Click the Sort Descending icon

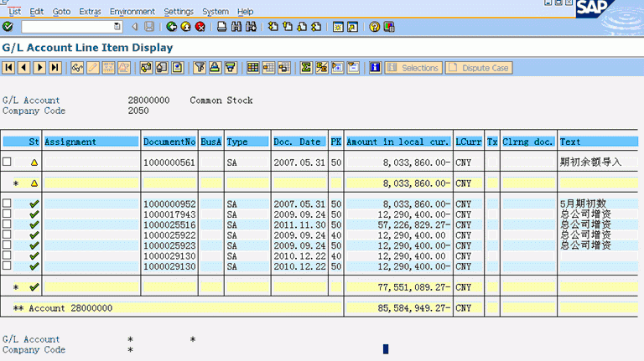point(231,67)
